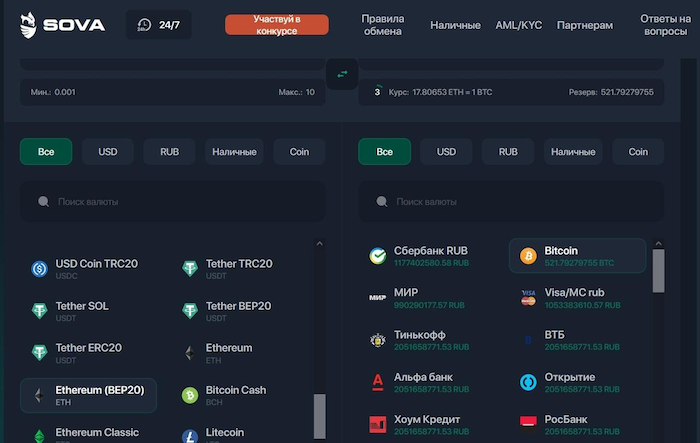Click the Резерв: 521.79279755 value

(611, 92)
